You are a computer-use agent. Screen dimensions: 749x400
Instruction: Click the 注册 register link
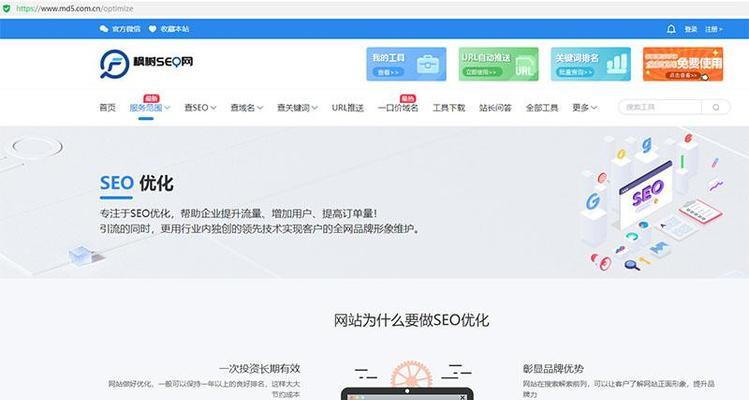click(x=714, y=29)
